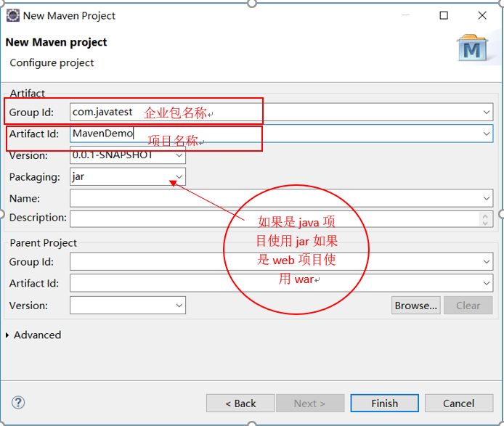Cancel the New Maven Project wizard
Viewport: 504px width, 426px height.
point(459,404)
